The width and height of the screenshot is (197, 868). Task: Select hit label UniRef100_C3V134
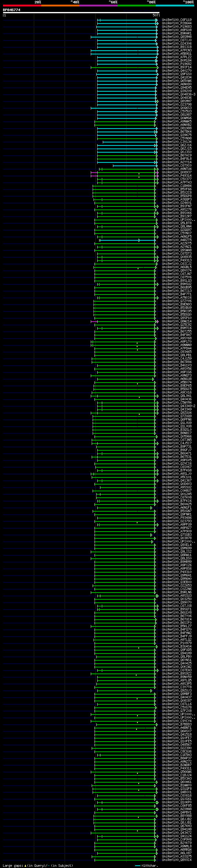[x=177, y=142]
